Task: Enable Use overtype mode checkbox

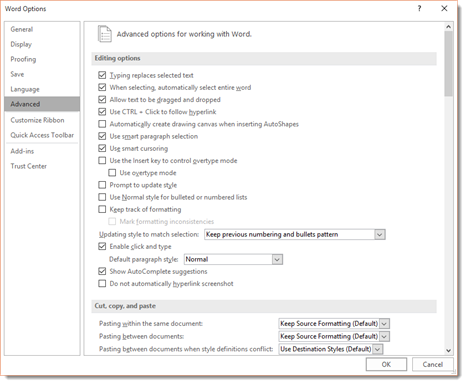Action: pos(112,173)
